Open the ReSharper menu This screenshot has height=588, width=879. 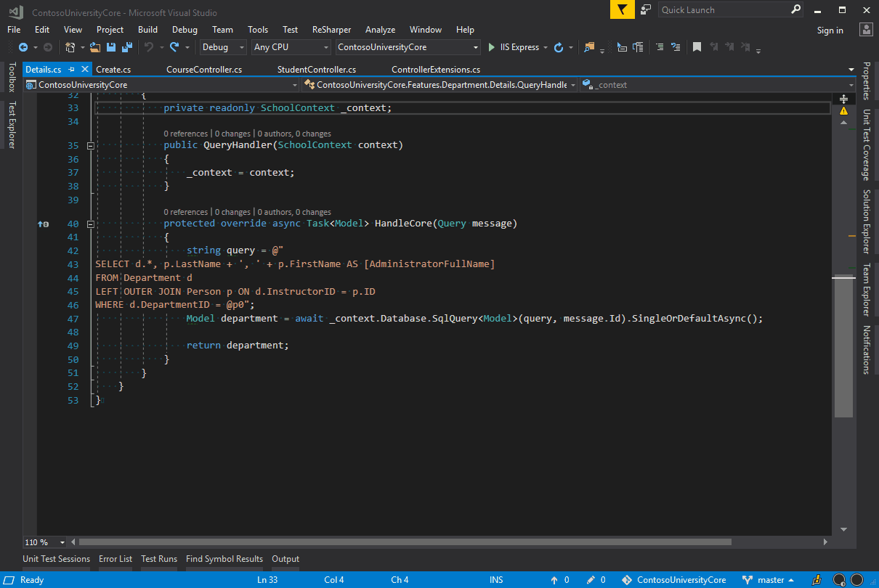pyautogui.click(x=331, y=30)
